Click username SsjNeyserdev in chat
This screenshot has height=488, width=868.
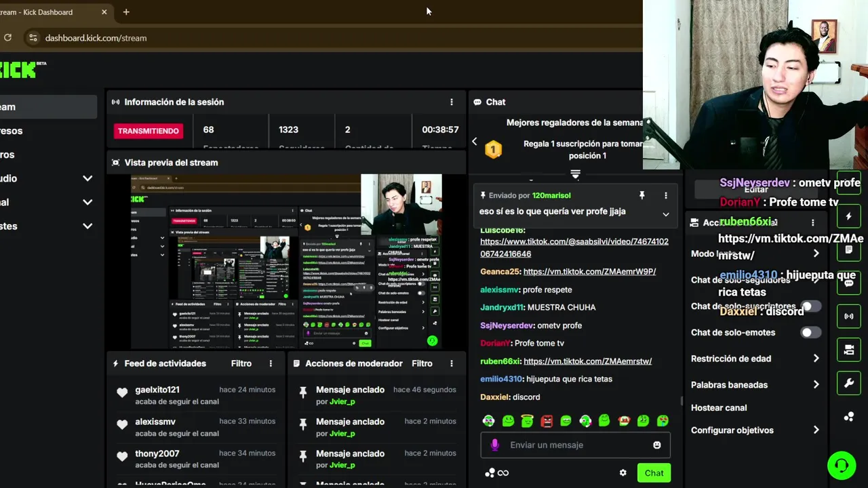pyautogui.click(x=507, y=325)
